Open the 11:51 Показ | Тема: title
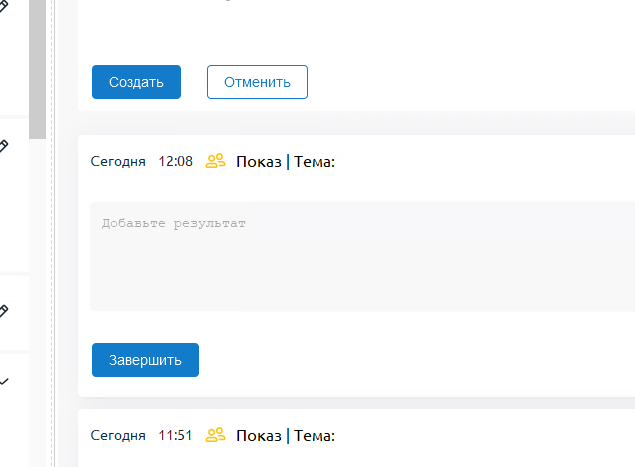635x467 pixels. (x=285, y=435)
